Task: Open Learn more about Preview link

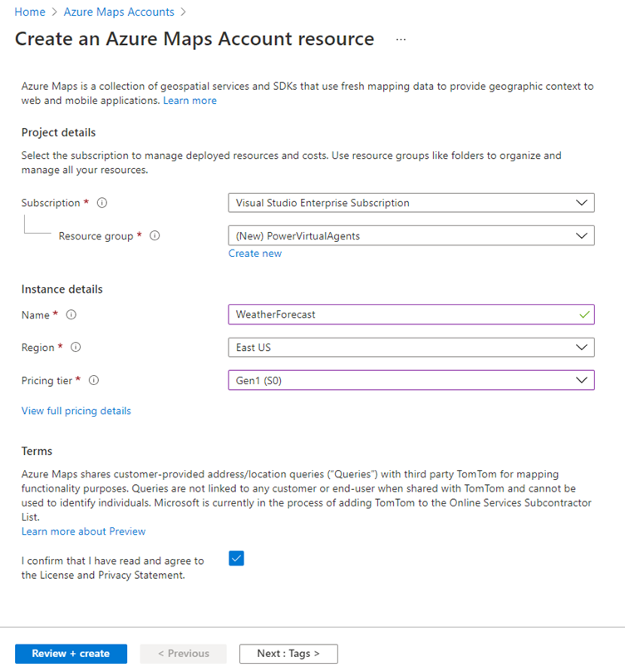Action: point(84,531)
